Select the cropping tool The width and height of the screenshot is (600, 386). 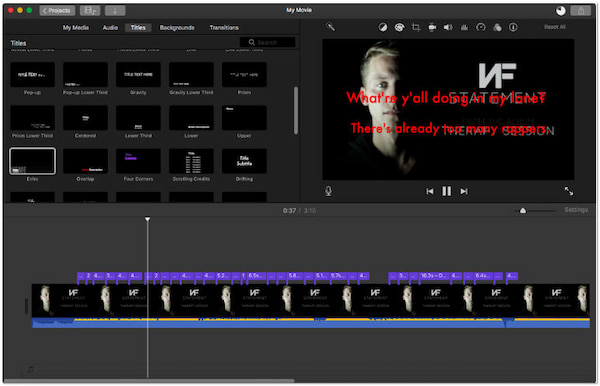[416, 27]
